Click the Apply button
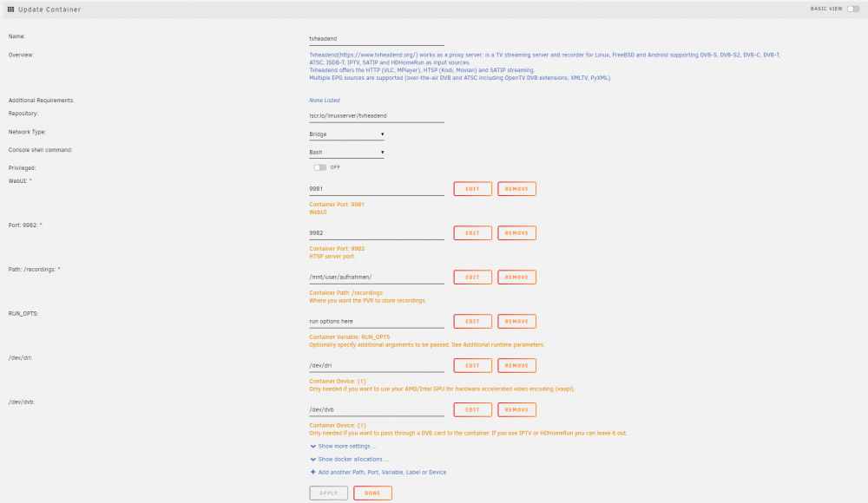Viewport: 868px width, 503px height. pos(328,493)
